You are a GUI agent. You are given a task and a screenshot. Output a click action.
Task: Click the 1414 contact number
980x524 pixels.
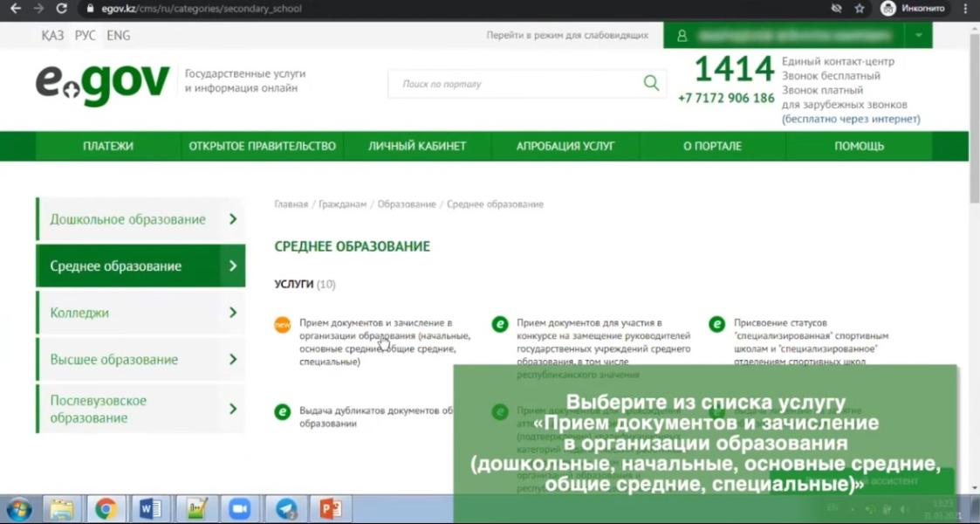[x=735, y=68]
